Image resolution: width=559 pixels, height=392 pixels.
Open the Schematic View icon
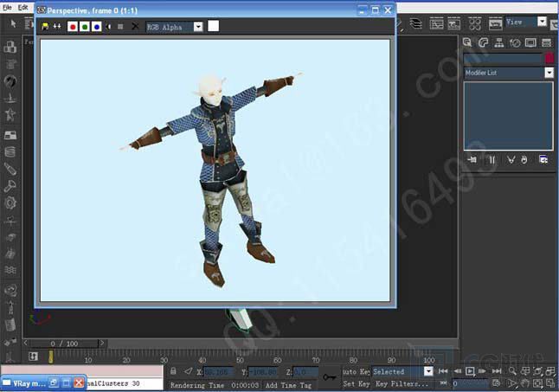click(x=453, y=24)
